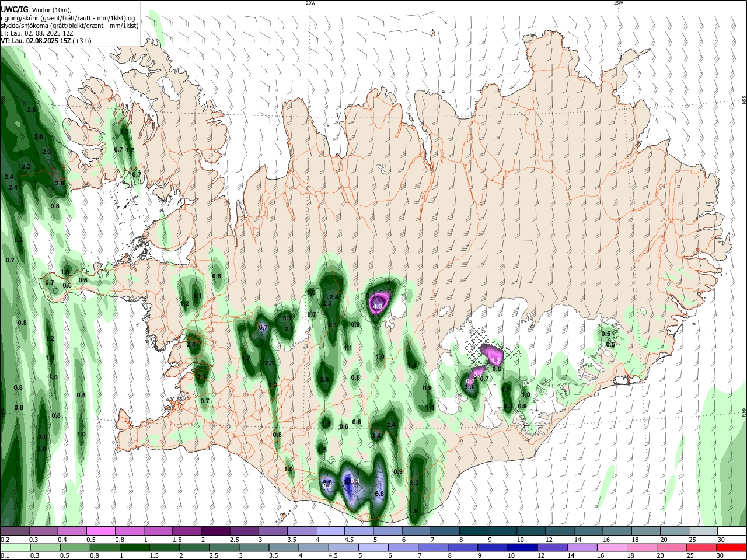Screen dimensions: 747x560
Task: Pick the violet 12–14 rain legend swatch
Action: tap(553, 547)
